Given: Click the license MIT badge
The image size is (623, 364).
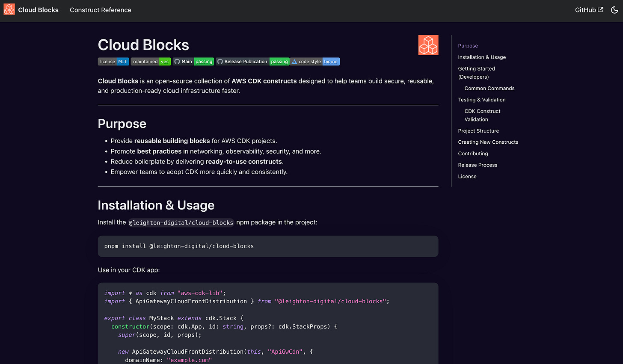Looking at the screenshot, I should 113,62.
